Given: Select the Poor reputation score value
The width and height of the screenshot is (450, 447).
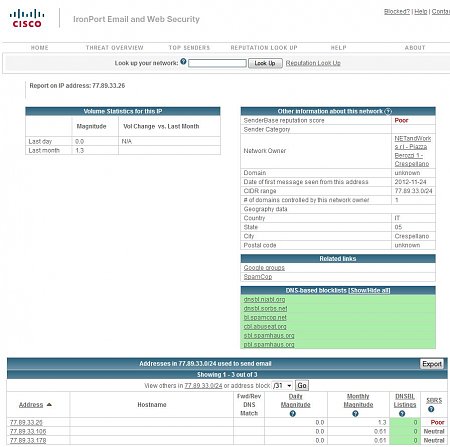Looking at the screenshot, I should [x=401, y=120].
